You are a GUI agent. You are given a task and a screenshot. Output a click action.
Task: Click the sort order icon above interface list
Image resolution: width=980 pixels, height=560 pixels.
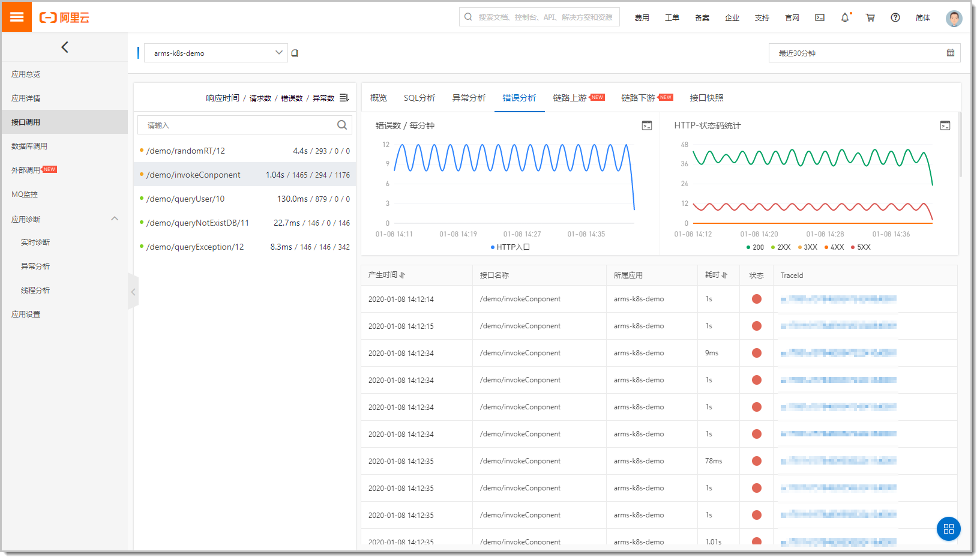pos(344,97)
